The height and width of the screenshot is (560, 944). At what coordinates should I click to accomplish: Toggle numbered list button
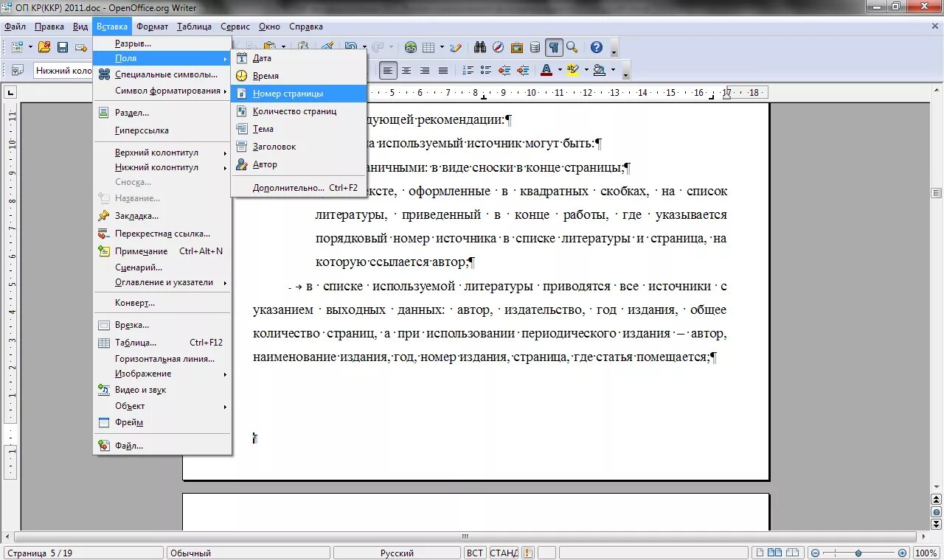coord(468,71)
